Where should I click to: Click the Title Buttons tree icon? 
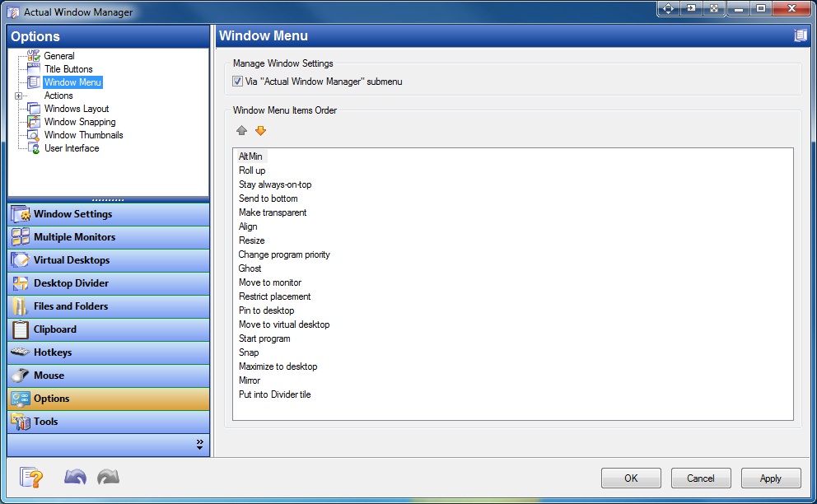(x=34, y=69)
